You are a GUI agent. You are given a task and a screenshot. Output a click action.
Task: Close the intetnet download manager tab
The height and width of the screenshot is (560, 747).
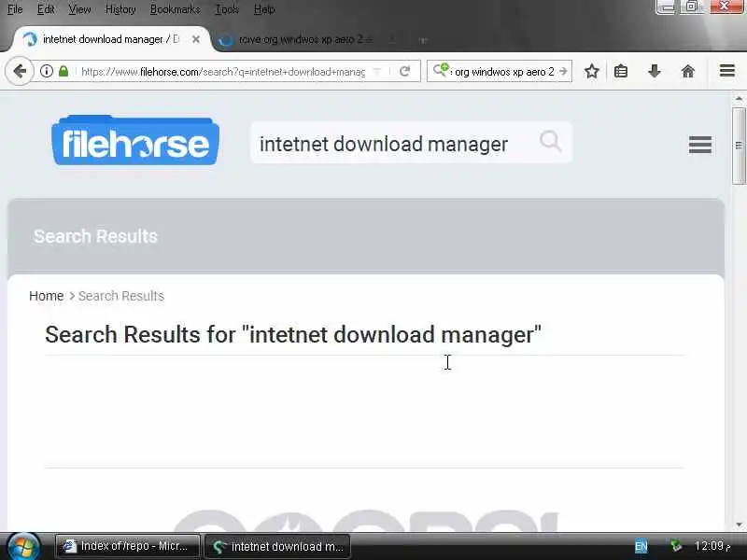coord(196,39)
